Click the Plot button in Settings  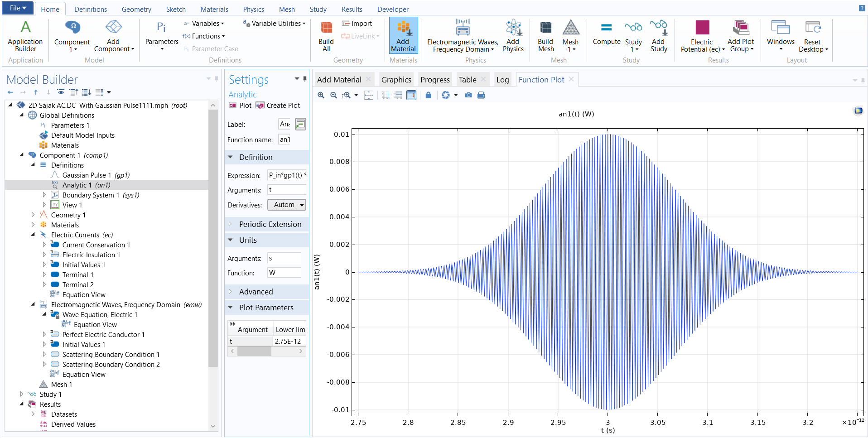240,106
